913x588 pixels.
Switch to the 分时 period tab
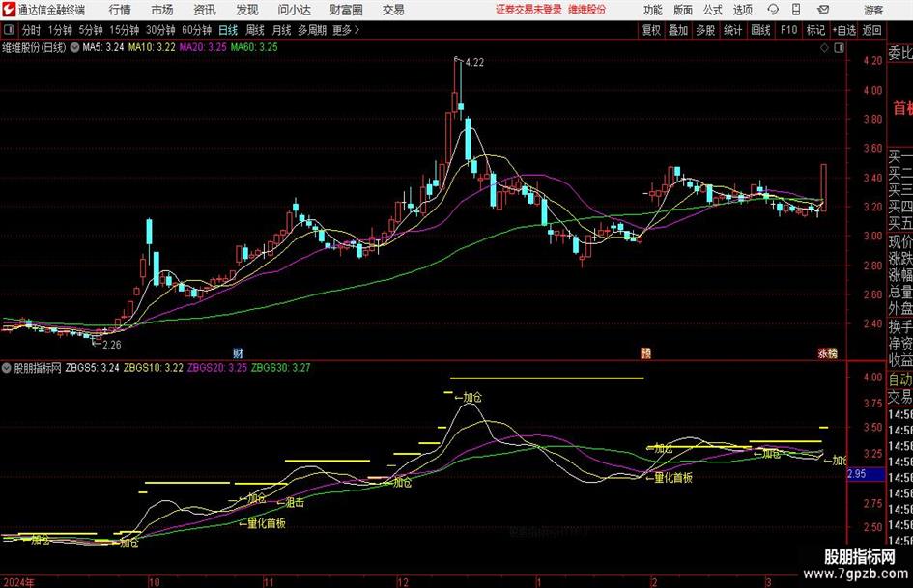(31, 30)
